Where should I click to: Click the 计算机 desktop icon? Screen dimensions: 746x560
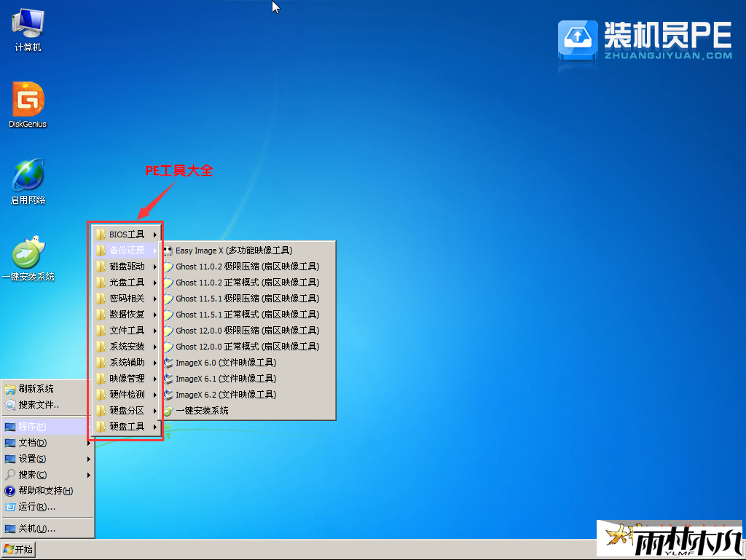coord(28,25)
